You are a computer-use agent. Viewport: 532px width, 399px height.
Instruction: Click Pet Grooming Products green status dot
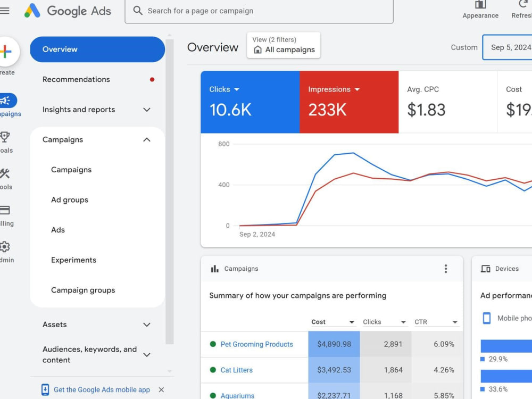[213, 344]
